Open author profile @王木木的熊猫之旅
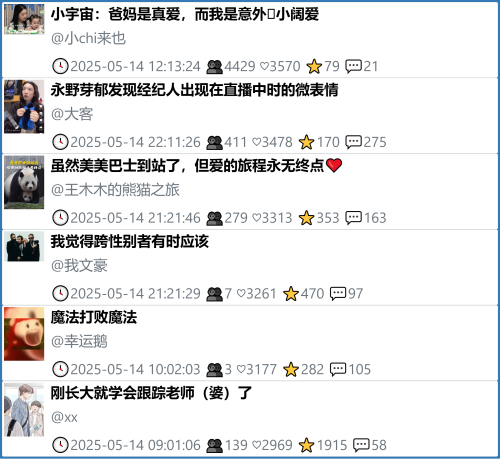 (115, 190)
